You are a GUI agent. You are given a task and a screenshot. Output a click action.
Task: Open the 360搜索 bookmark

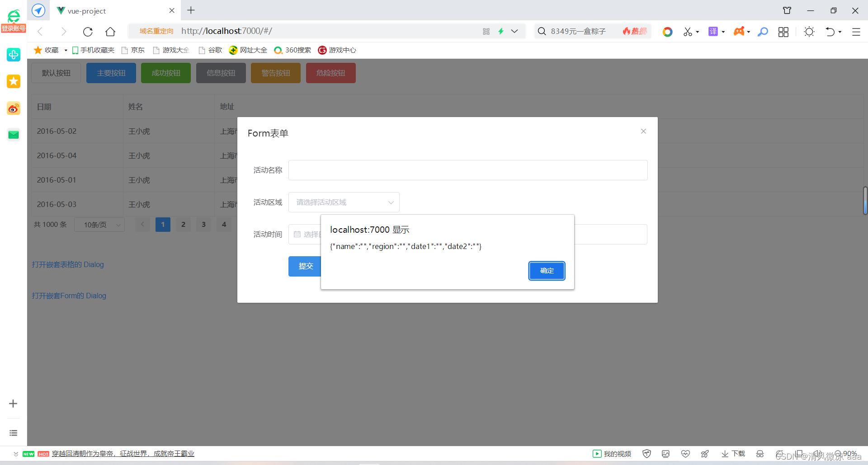pyautogui.click(x=293, y=50)
